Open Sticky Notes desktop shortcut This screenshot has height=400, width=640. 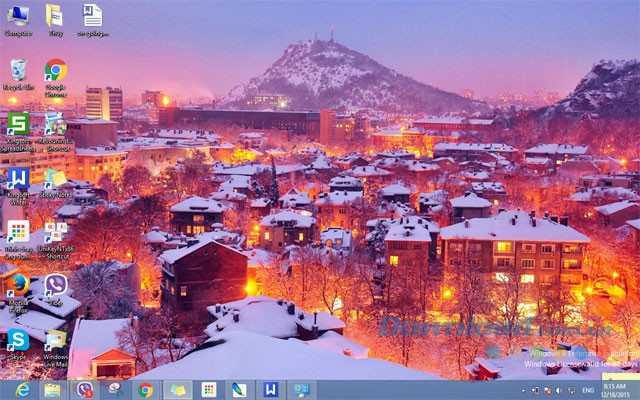[56, 183]
